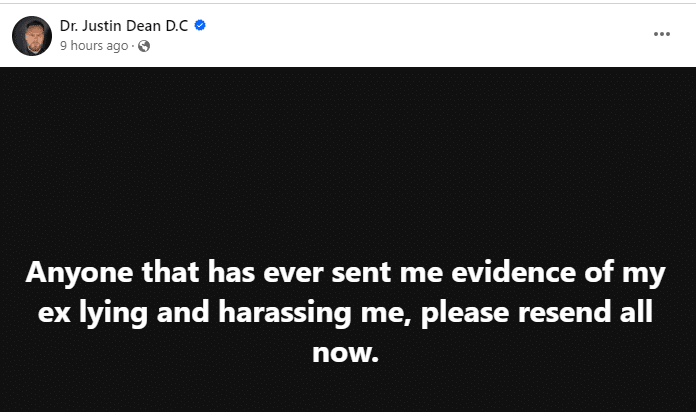Image resolution: width=696 pixels, height=416 pixels.
Task: Open the "9 hours ago" timestamp link
Action: pos(93,46)
